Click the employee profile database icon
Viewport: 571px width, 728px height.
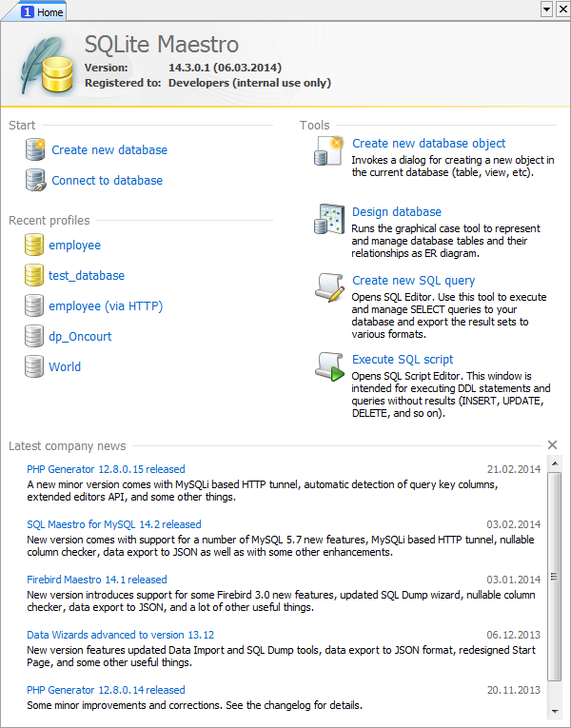[34, 246]
